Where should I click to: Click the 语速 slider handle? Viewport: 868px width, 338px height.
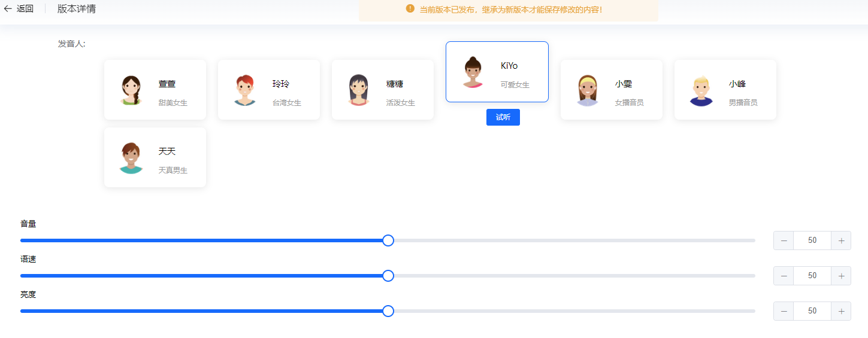click(388, 276)
